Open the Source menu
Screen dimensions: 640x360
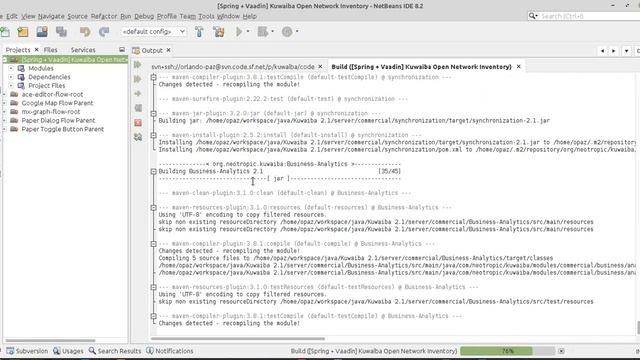pyautogui.click(x=78, y=16)
